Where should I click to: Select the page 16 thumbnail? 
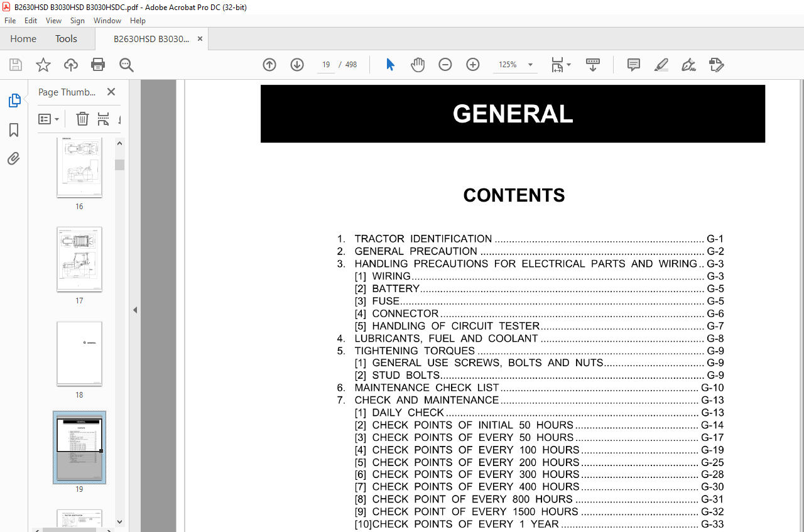79,167
